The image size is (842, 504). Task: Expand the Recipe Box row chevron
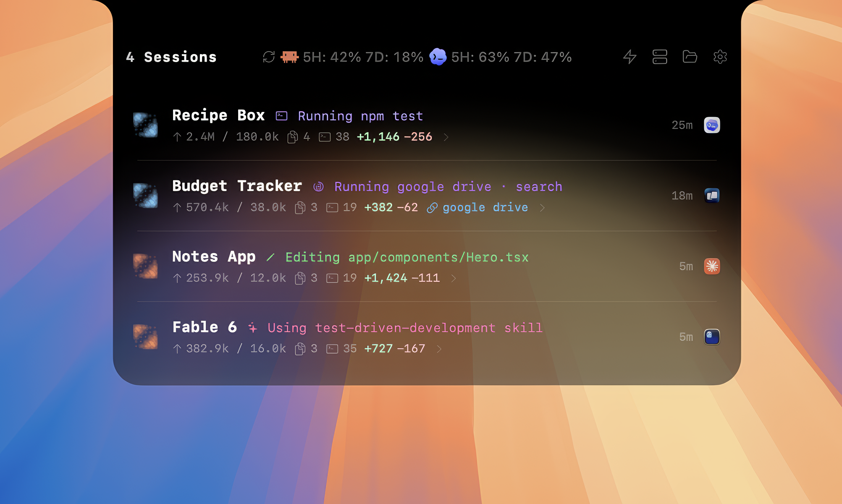[x=446, y=137]
